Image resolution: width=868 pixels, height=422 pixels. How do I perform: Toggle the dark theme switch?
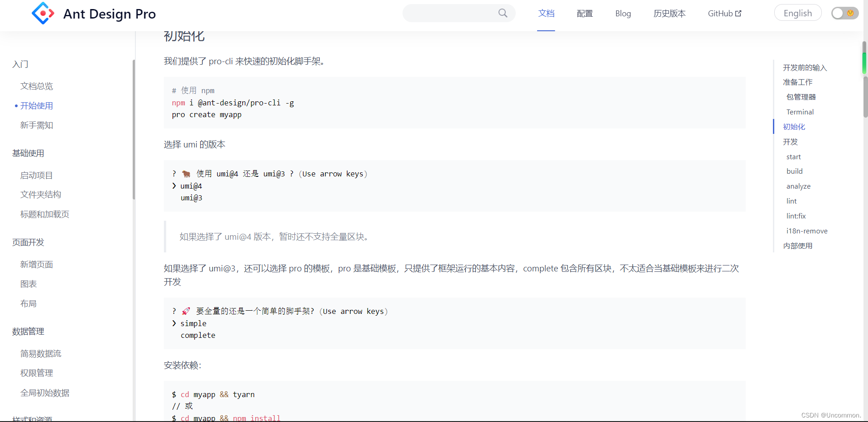pyautogui.click(x=844, y=13)
